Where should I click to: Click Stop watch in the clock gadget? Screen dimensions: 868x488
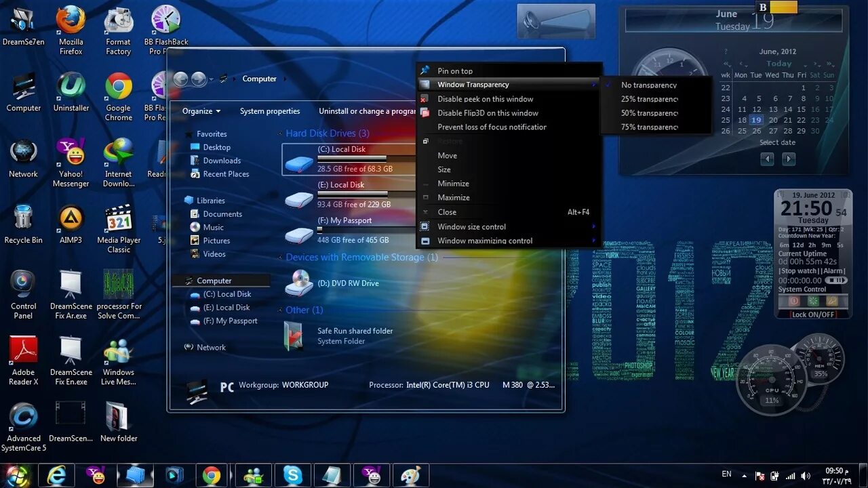(x=797, y=271)
